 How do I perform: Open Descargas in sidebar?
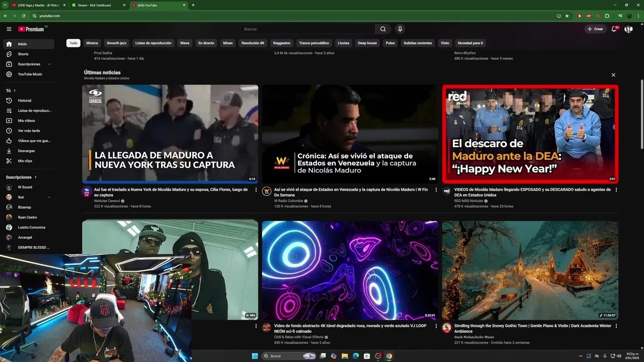(28, 151)
